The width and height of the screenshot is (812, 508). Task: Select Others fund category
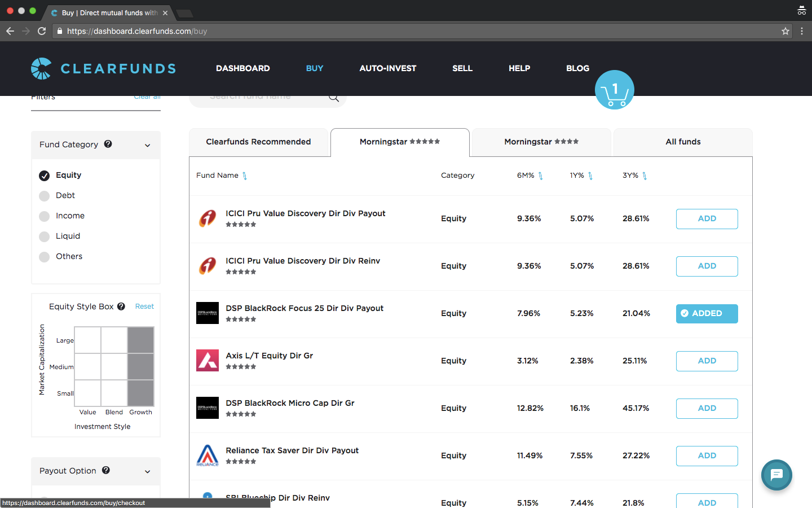(x=44, y=257)
